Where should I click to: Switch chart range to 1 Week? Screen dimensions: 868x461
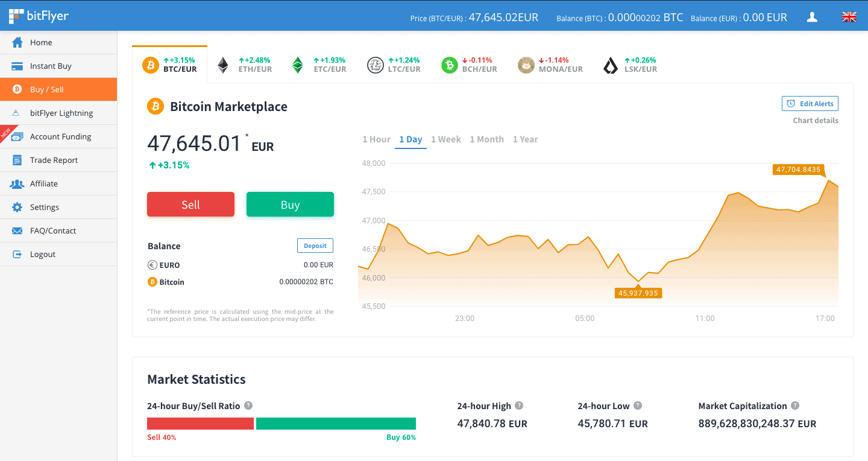[446, 139]
